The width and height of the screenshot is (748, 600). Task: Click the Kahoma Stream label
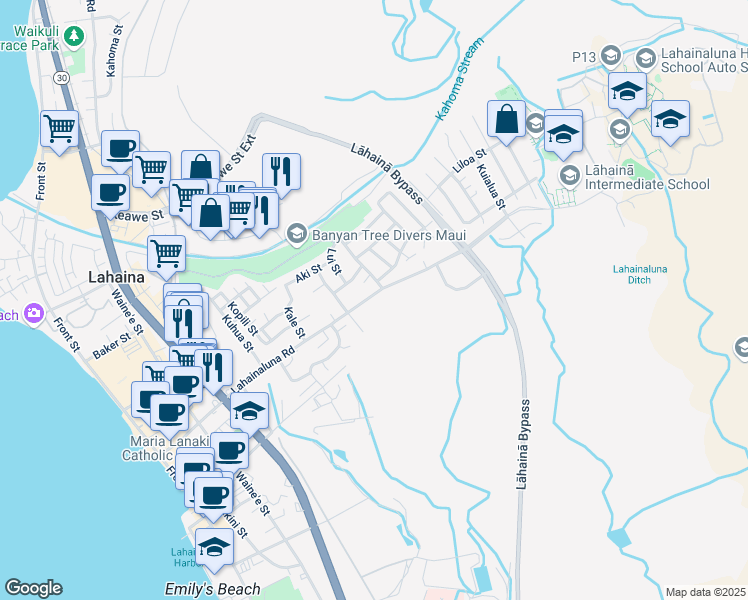pyautogui.click(x=460, y=79)
